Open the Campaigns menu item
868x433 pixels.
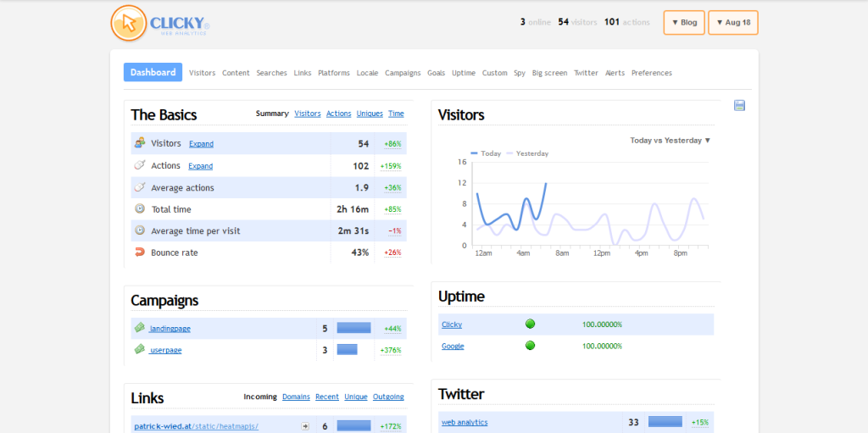403,73
